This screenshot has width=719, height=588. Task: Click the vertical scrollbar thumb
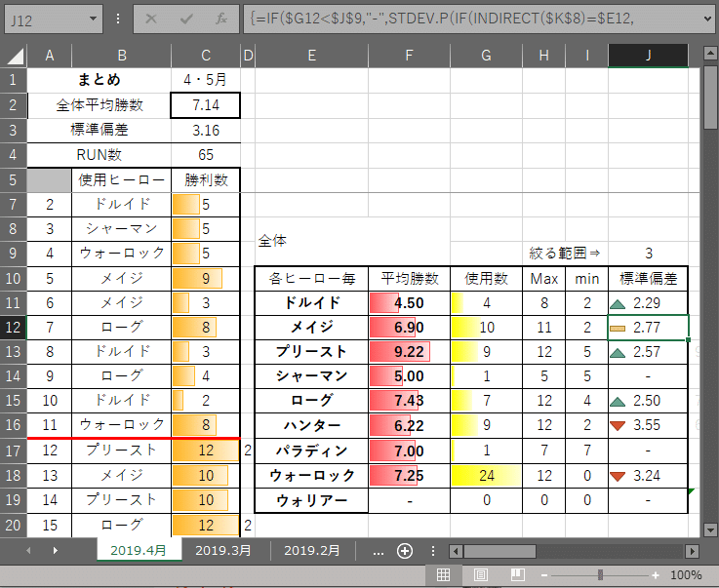pyautogui.click(x=710, y=98)
